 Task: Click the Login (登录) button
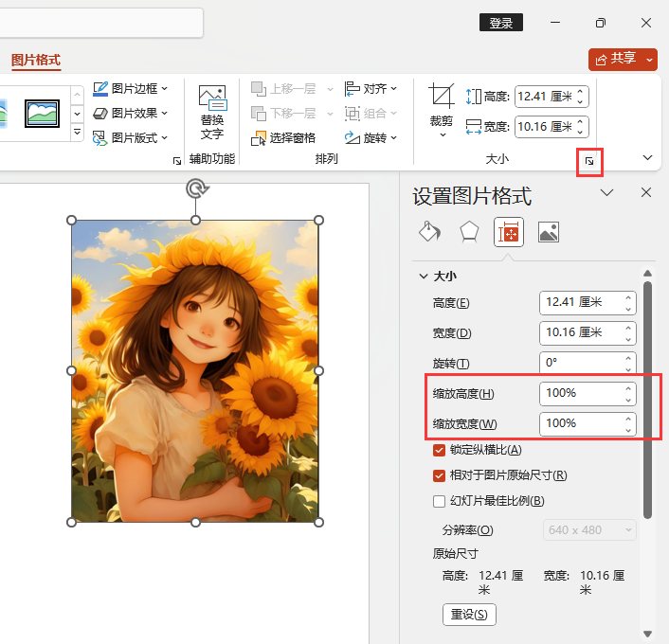click(x=501, y=23)
